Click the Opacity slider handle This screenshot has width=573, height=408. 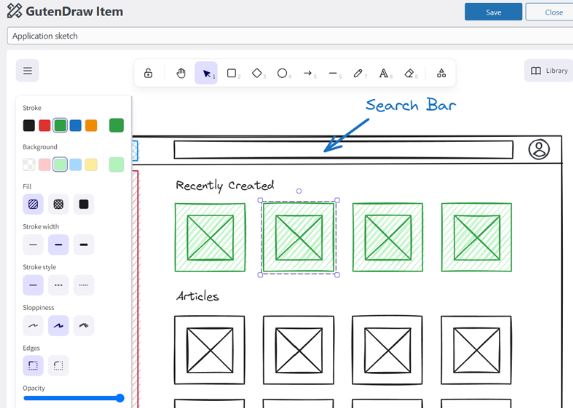point(119,398)
